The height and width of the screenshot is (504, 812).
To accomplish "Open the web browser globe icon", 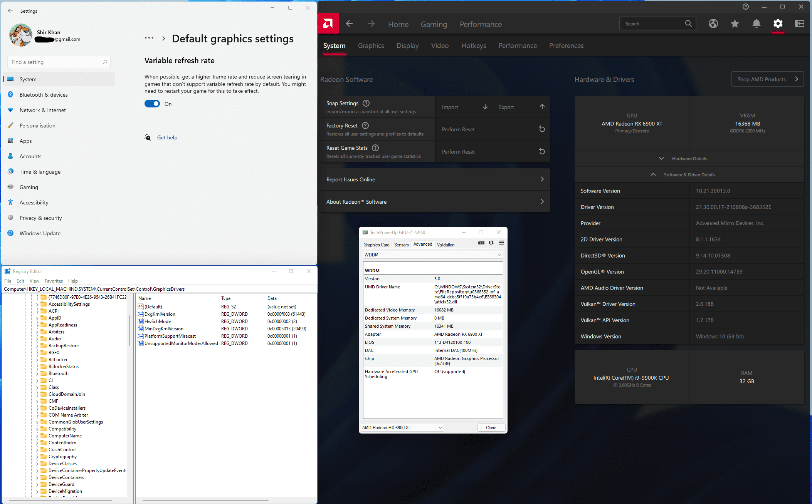I will pos(713,24).
